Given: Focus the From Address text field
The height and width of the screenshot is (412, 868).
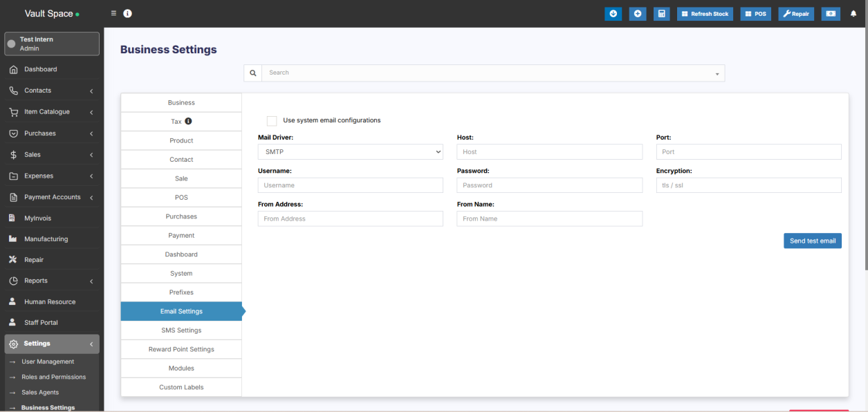Looking at the screenshot, I should [350, 218].
